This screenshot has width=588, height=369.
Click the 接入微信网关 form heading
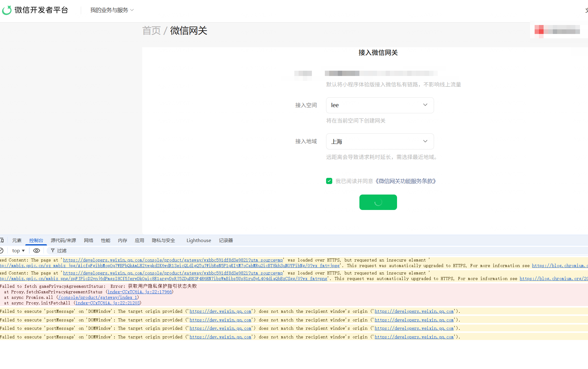coord(378,53)
